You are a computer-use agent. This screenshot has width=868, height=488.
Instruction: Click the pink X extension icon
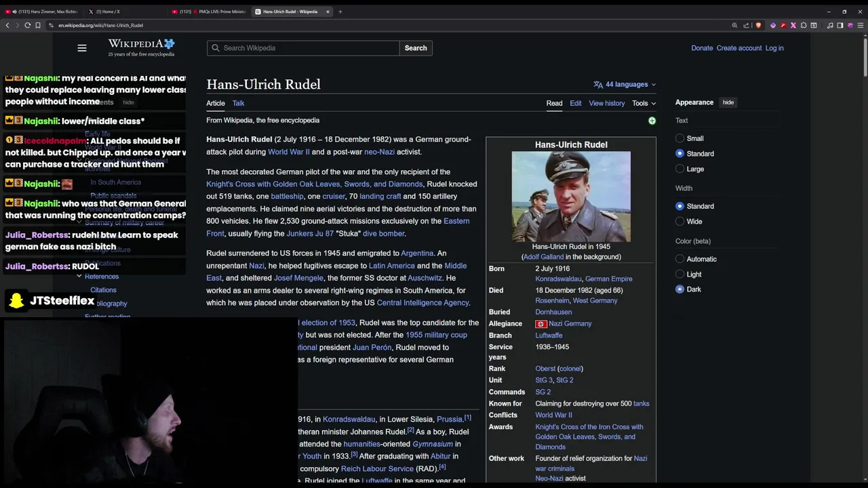coord(793,25)
